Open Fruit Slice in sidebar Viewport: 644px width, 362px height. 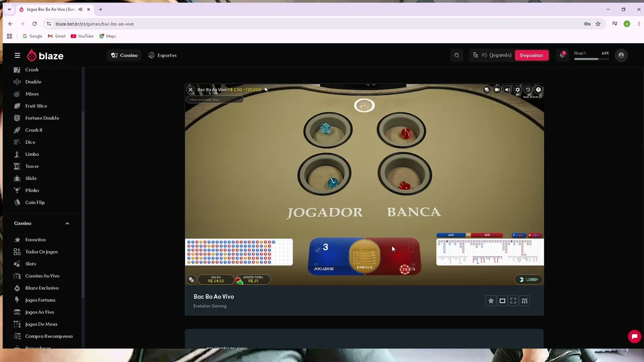pos(36,106)
